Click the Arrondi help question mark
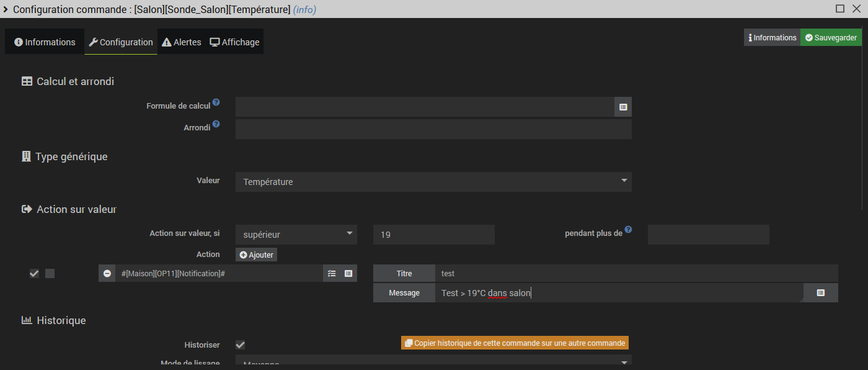Screen dimensions: 868x370 tap(216, 124)
